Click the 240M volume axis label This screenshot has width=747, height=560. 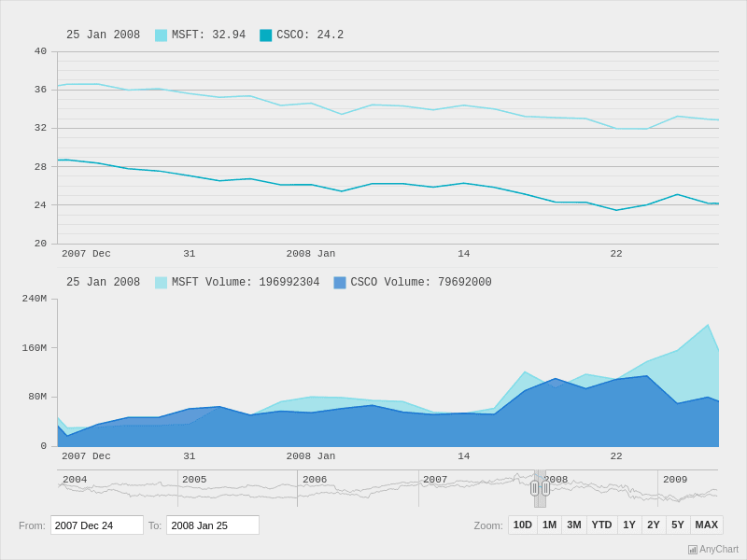35,299
